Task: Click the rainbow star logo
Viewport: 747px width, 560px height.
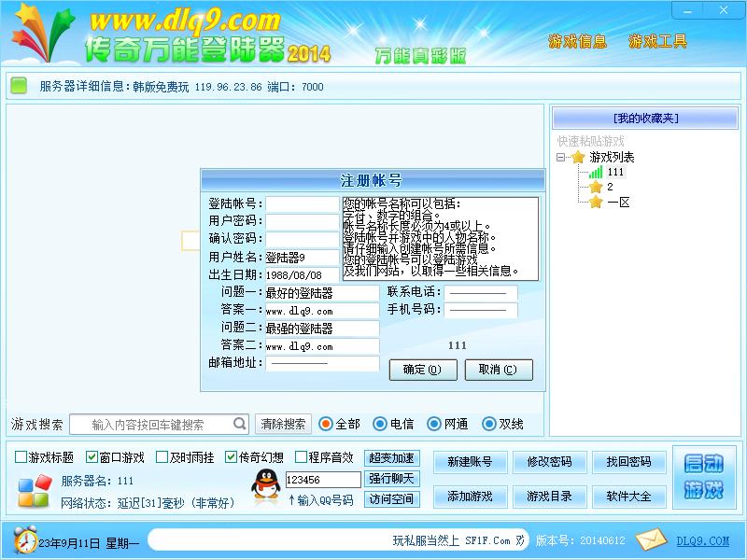Action: click(x=44, y=33)
